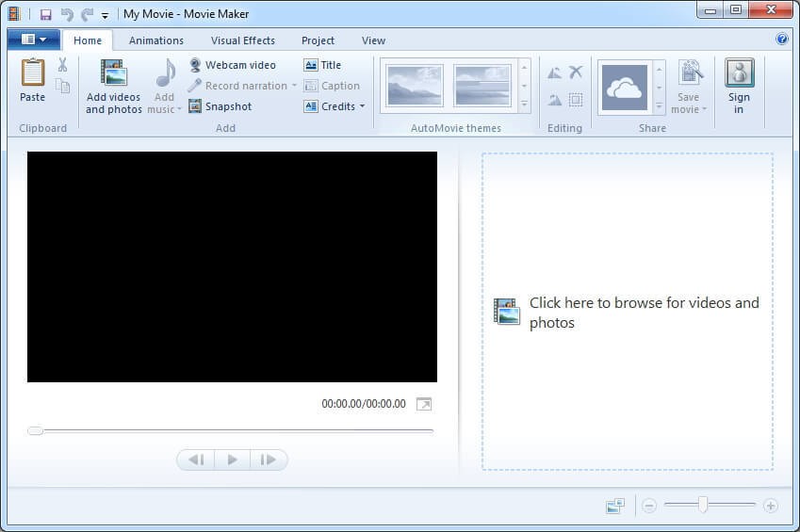Click the 00:00.00/00:00.00 time display
This screenshot has width=800, height=532.
tap(364, 404)
